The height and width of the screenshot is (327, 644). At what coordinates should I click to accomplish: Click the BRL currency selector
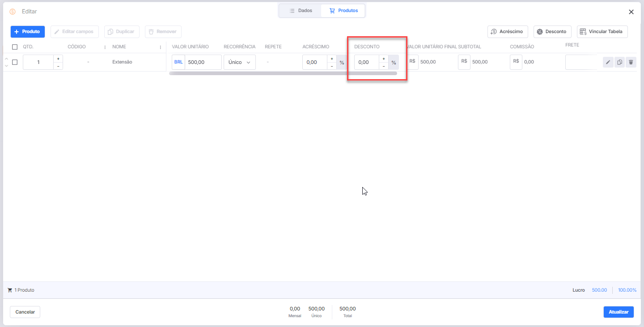pos(178,62)
